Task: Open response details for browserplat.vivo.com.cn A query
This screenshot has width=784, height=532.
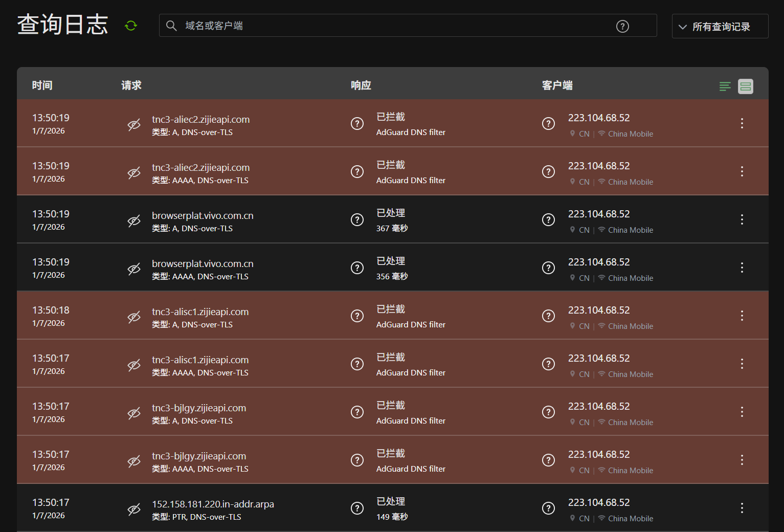Action: [357, 220]
